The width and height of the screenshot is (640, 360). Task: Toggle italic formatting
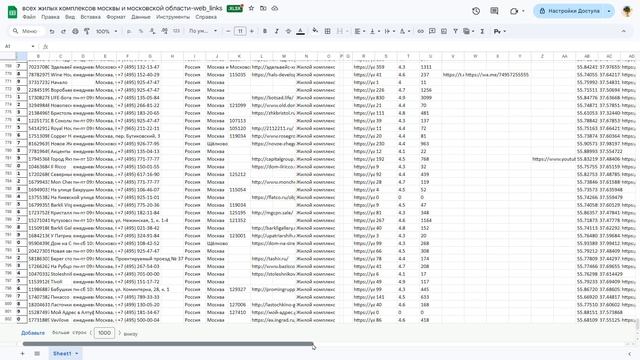(276, 31)
